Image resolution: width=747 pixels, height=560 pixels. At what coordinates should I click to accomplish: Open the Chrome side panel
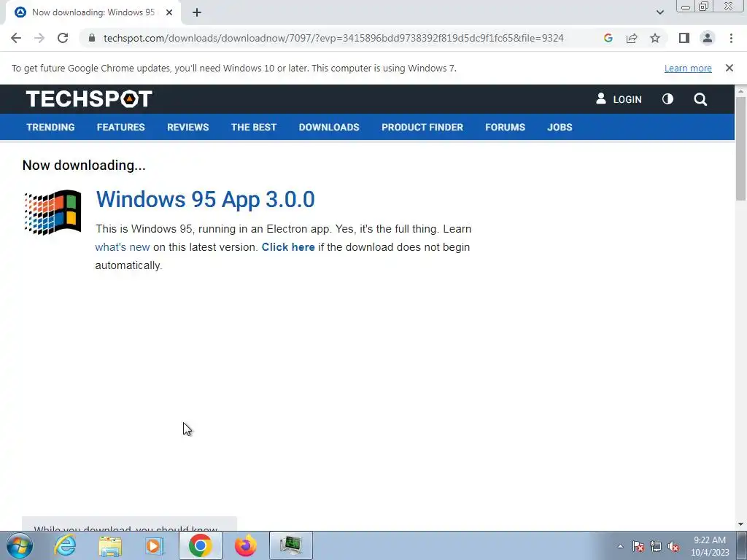tap(684, 38)
